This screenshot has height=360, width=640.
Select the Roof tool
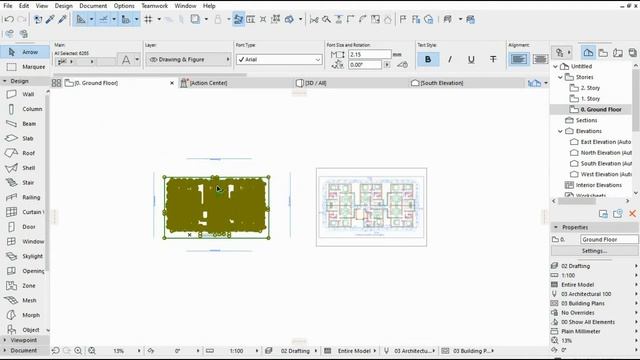24,153
